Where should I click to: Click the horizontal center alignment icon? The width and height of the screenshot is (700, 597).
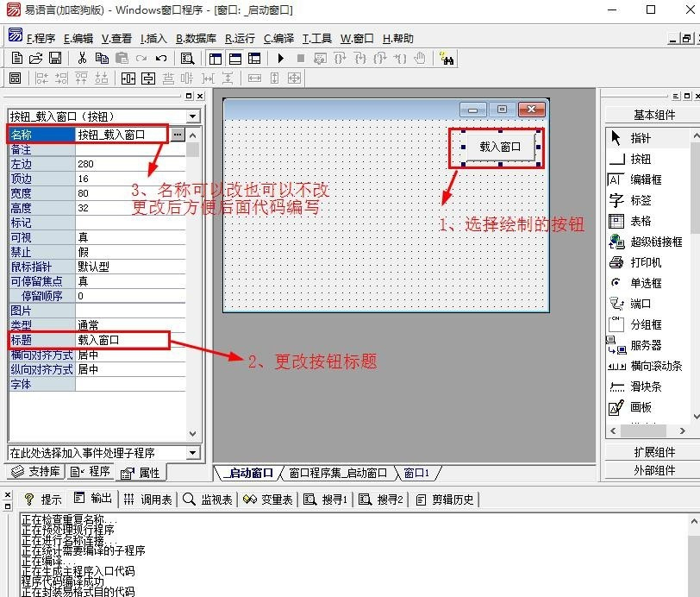pos(128,79)
